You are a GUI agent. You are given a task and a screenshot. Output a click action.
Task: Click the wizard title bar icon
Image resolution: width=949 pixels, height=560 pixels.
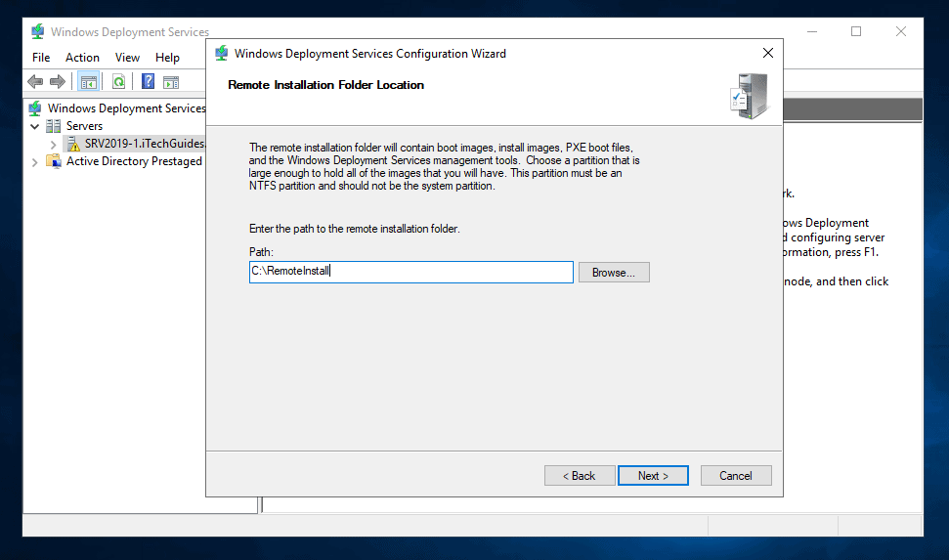pos(222,54)
